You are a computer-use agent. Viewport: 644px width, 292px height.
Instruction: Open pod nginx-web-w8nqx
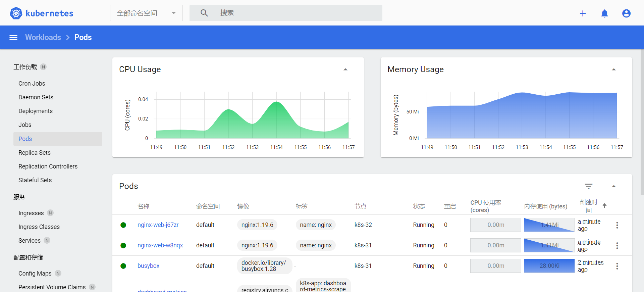pyautogui.click(x=160, y=245)
